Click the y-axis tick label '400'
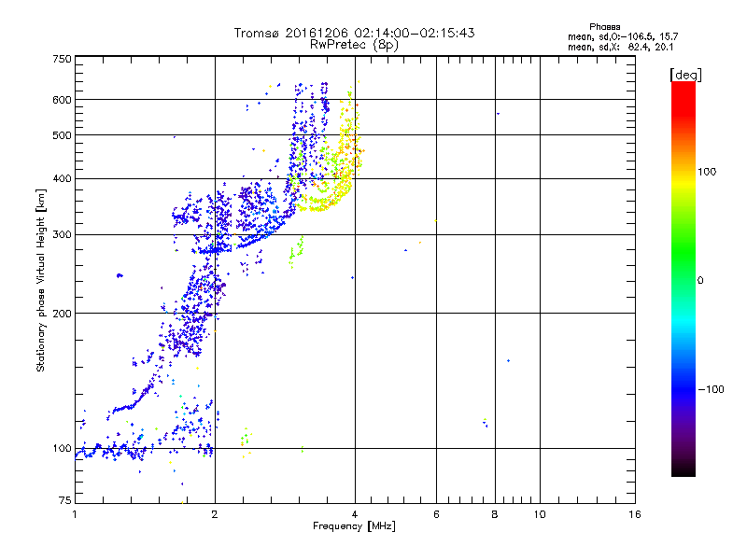The height and width of the screenshot is (560, 747). [62, 179]
